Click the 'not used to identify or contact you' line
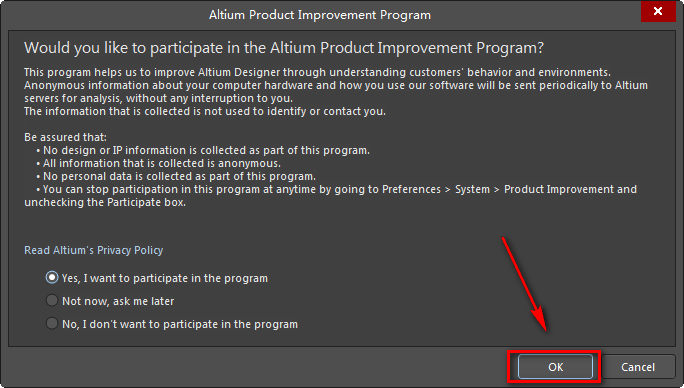The width and height of the screenshot is (684, 388). tap(205, 111)
